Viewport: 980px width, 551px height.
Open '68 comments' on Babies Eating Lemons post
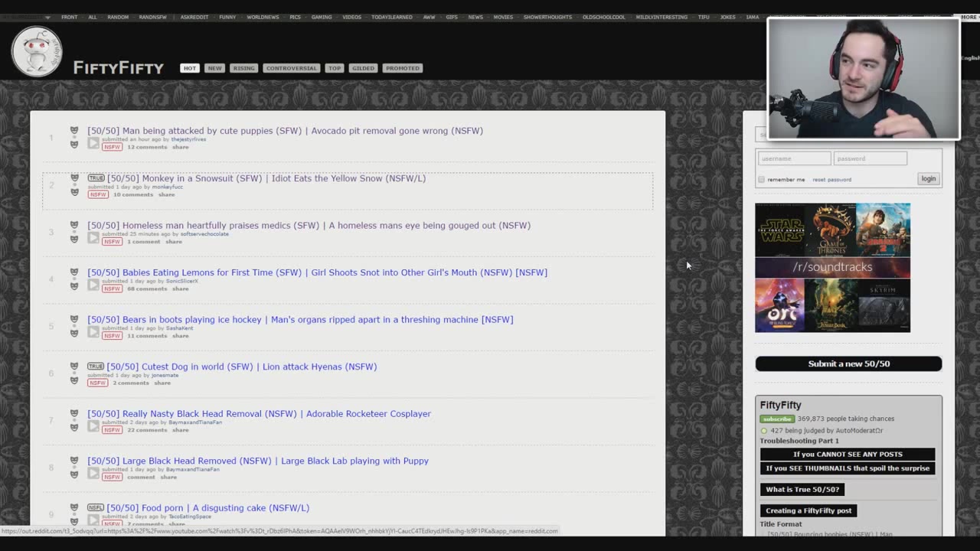point(147,289)
